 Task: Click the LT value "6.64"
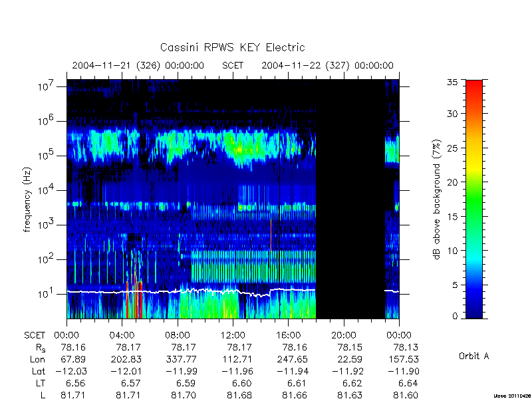408,383
